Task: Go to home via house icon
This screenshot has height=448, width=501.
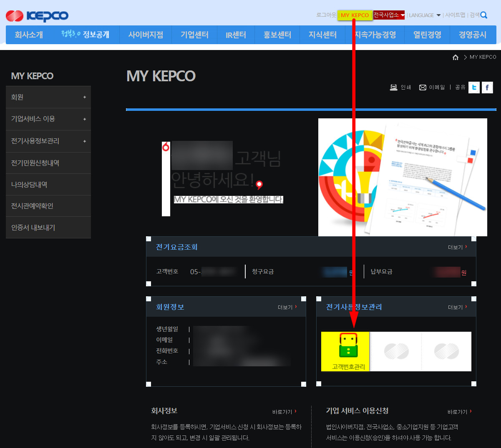Action: click(x=456, y=57)
